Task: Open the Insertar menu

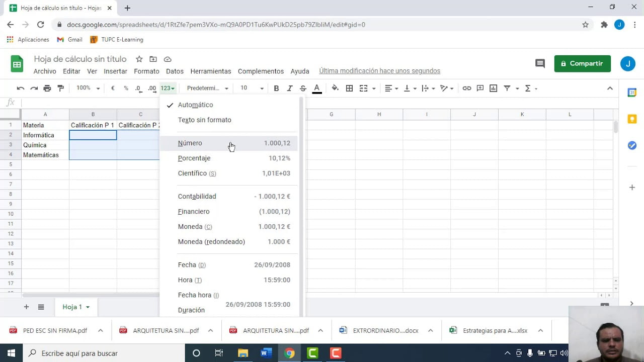Action: (115, 71)
